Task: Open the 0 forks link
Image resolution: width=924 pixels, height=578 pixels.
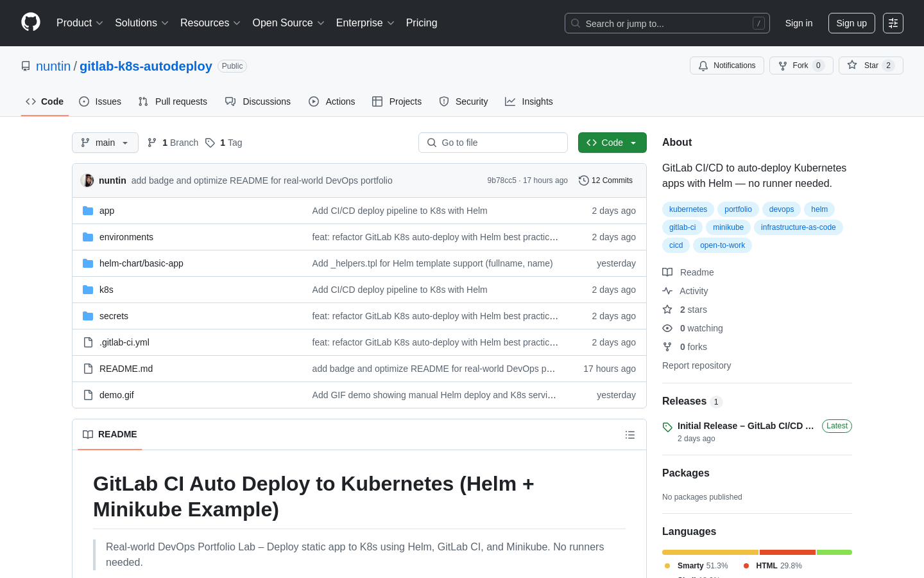Action: point(685,347)
